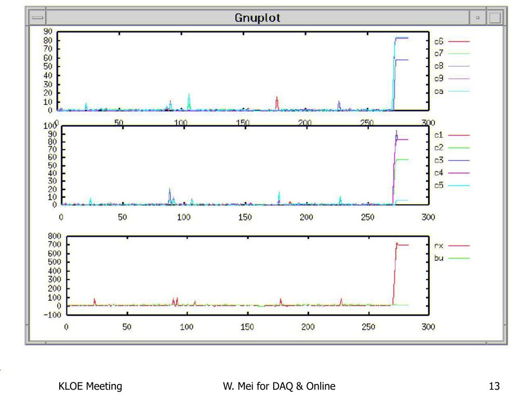Click the c2 green legend line
Image resolution: width=532 pixels, height=399 pixels.
[459, 148]
